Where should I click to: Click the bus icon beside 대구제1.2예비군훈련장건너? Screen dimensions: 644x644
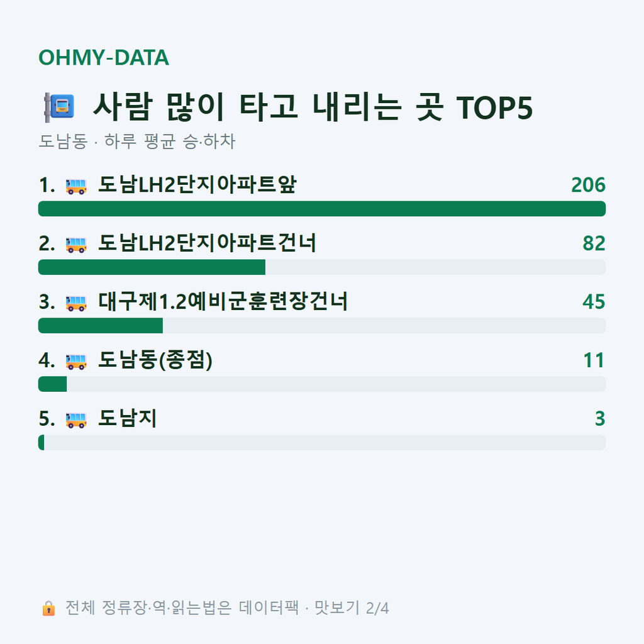click(x=76, y=303)
